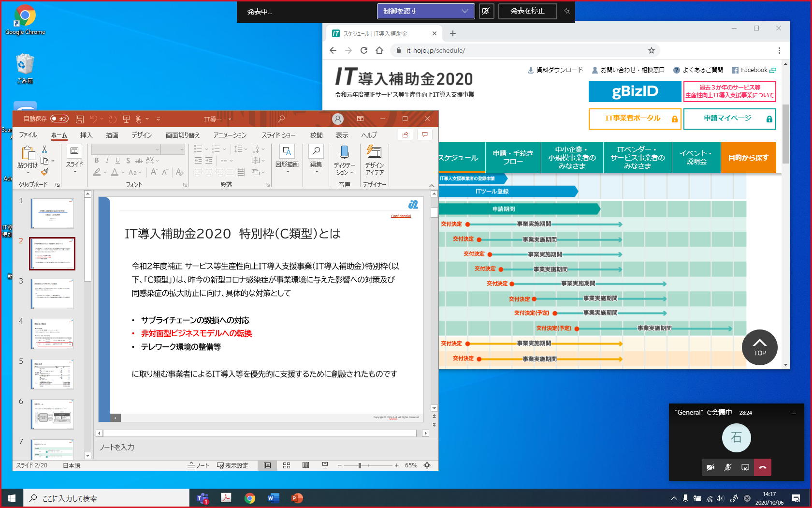This screenshot has height=508, width=812.
Task: Open the font size combo box
Action: coord(173,149)
